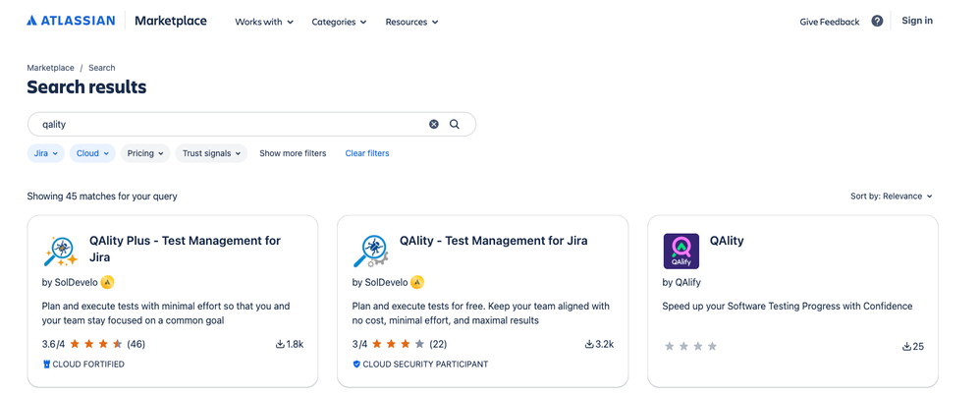Click the Cloud Fortified badge icon
980x395 pixels.
click(46, 365)
